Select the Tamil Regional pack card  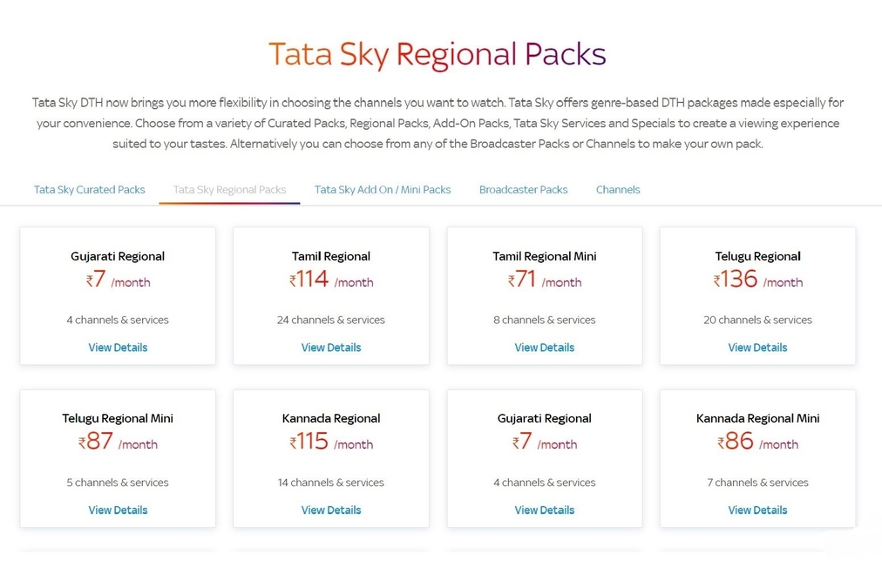(331, 294)
